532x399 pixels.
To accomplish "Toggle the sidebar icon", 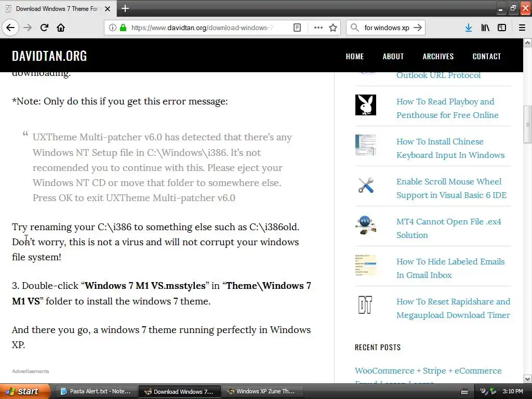I will 502,28.
